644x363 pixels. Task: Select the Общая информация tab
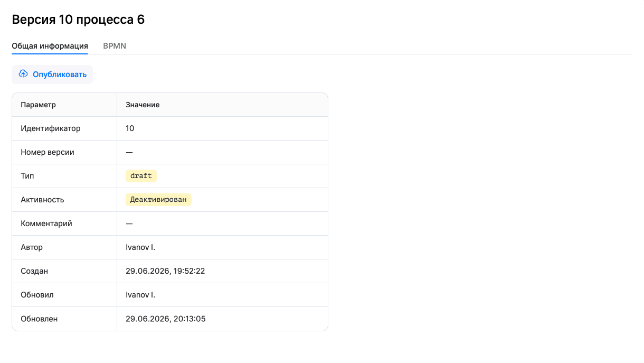[x=50, y=46]
